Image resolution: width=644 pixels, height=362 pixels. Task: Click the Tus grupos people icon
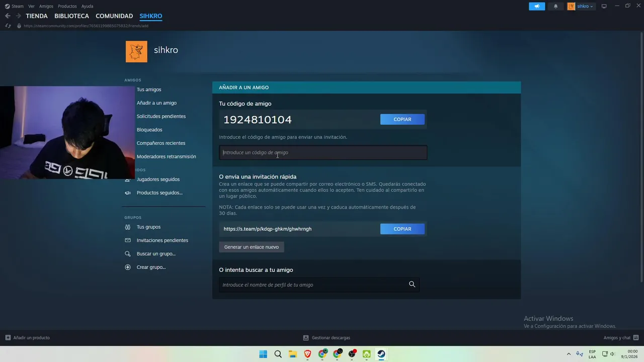128,227
